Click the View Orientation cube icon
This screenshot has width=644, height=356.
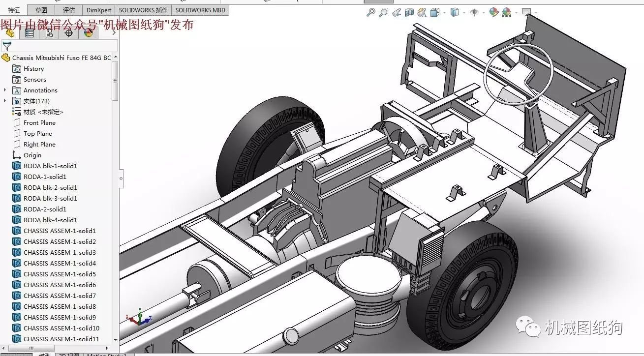[x=435, y=13]
